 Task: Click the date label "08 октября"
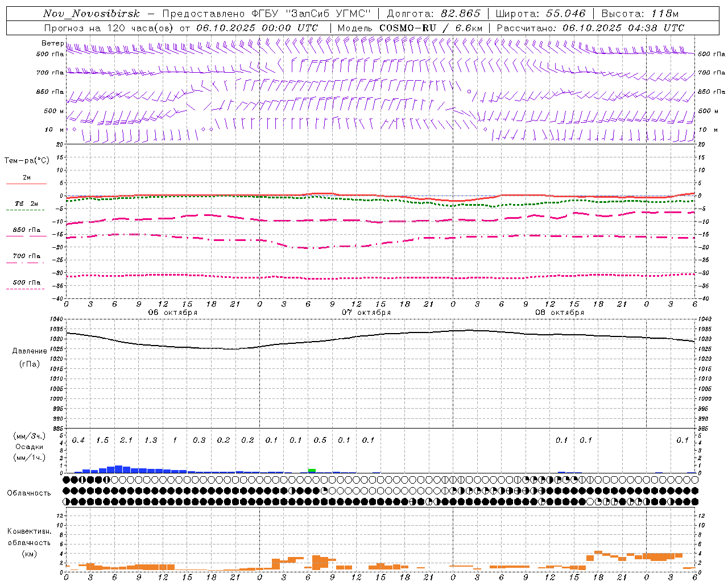pos(560,313)
